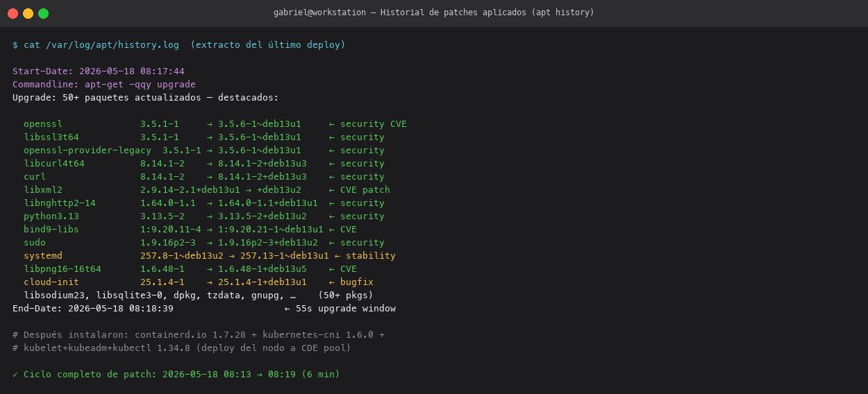
Task: Click version '1:9.20.21-1~deb13u1' on the bind9-libs row
Action: coord(271,230)
